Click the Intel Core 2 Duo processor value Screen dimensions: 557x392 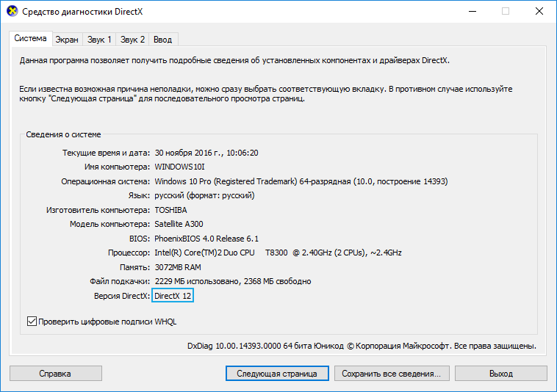point(278,253)
